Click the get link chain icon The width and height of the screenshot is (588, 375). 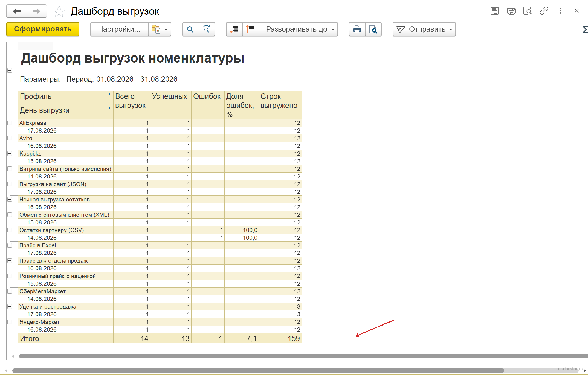[x=544, y=11]
